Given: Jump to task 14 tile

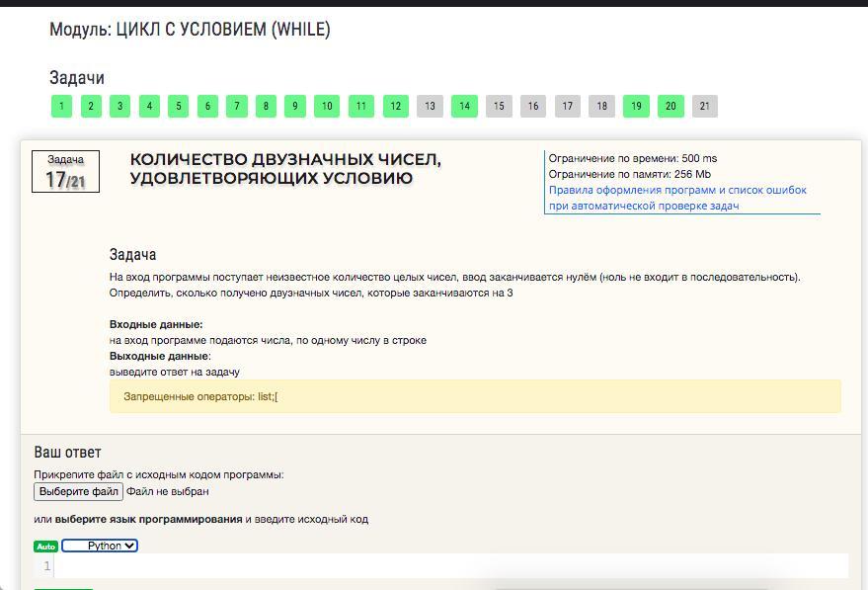Looking at the screenshot, I should pyautogui.click(x=464, y=106).
